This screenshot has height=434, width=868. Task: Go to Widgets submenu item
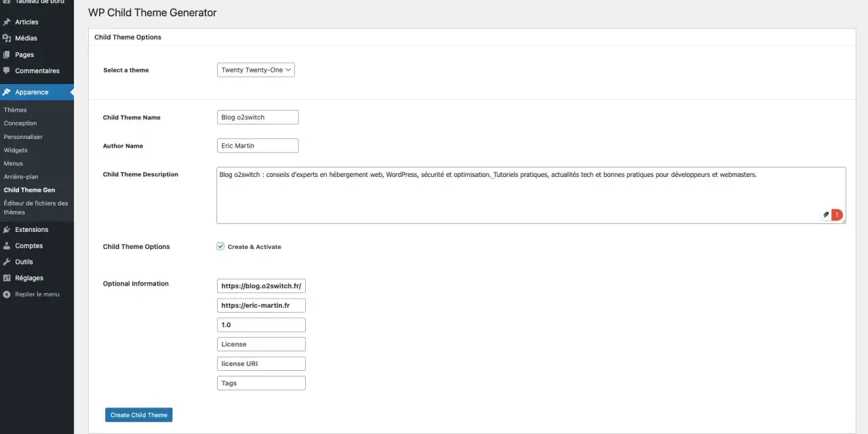click(16, 150)
